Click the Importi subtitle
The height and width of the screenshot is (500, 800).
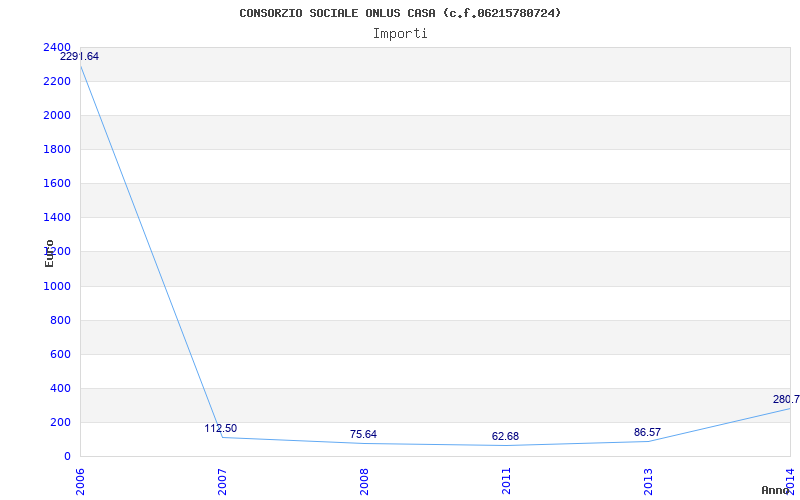pyautogui.click(x=400, y=34)
